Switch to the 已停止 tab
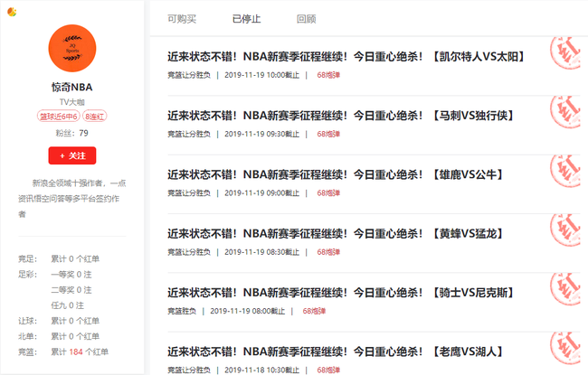This screenshot has width=588, height=375. point(246,19)
